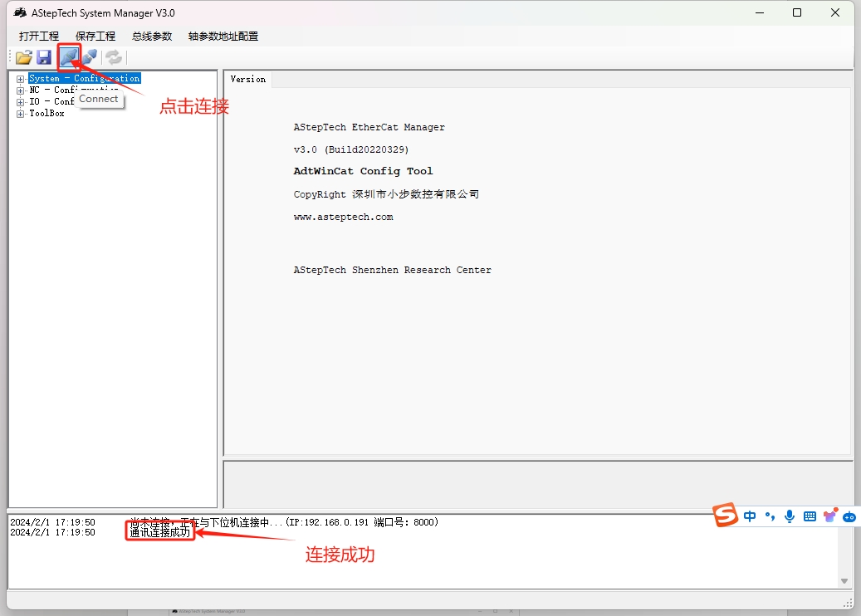Click the grayed refresh arrows toolbar icon
Image resolution: width=861 pixels, height=616 pixels.
(x=114, y=57)
